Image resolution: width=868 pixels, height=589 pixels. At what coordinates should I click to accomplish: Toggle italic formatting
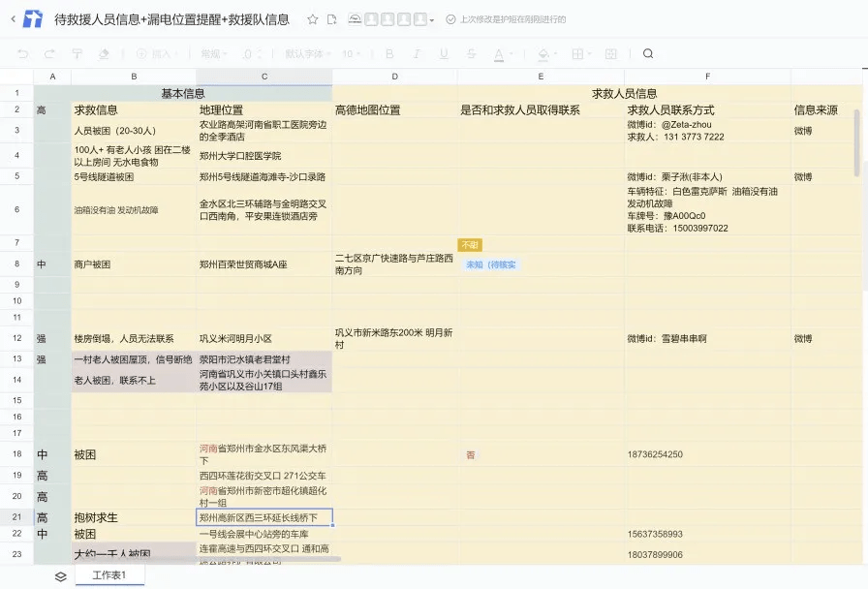[x=417, y=53]
